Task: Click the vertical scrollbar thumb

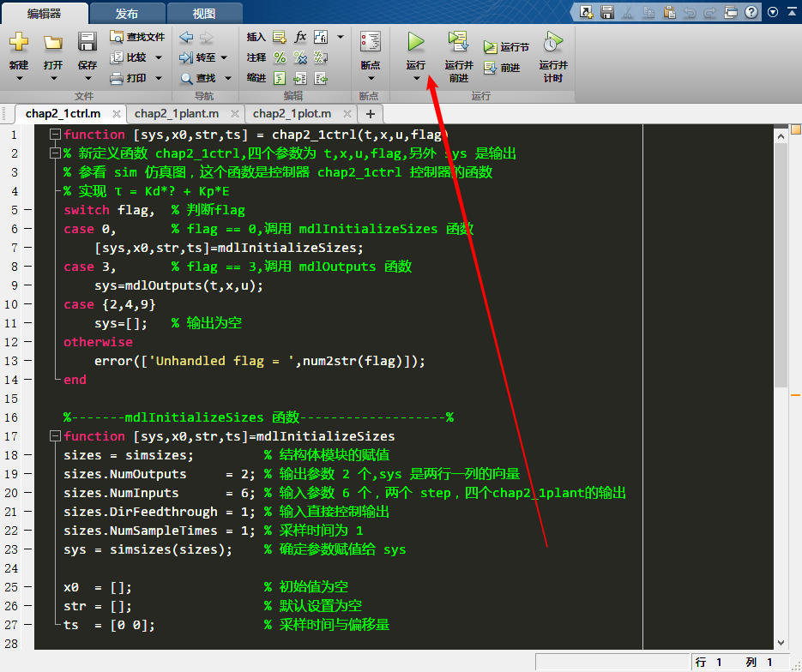Action: [x=781, y=266]
